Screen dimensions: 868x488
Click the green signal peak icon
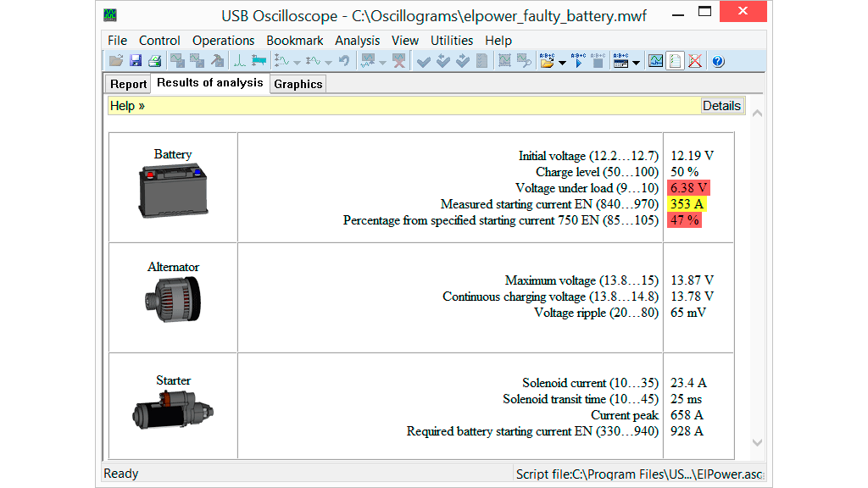pos(239,61)
